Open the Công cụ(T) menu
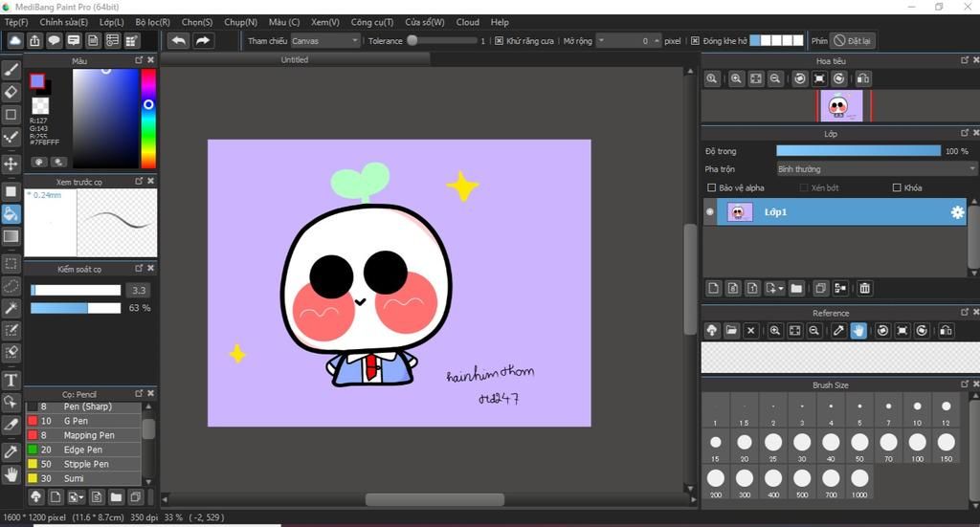980x527 pixels. click(371, 22)
